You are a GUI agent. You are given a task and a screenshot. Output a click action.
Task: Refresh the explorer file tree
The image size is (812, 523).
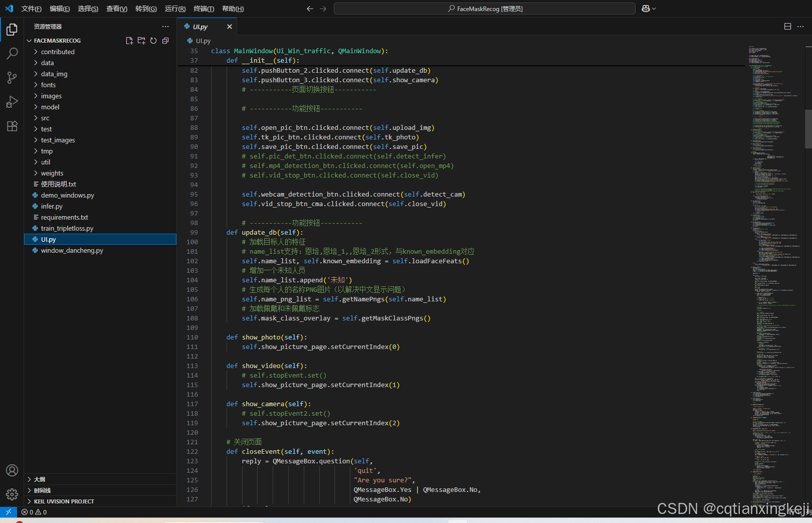[153, 41]
